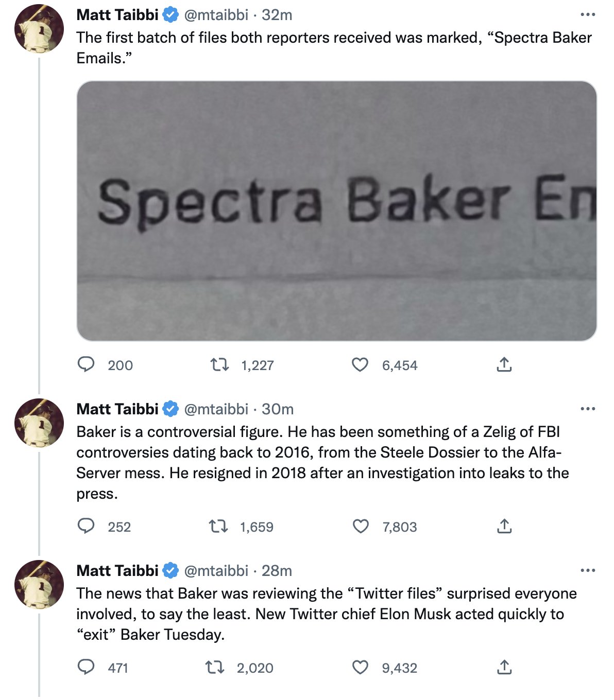Retweet the tweet with 1,659 retweets

[218, 526]
